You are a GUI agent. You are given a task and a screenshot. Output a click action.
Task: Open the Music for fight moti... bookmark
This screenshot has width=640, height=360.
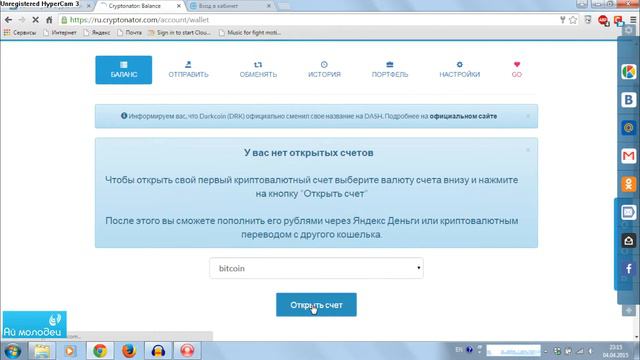point(250,33)
